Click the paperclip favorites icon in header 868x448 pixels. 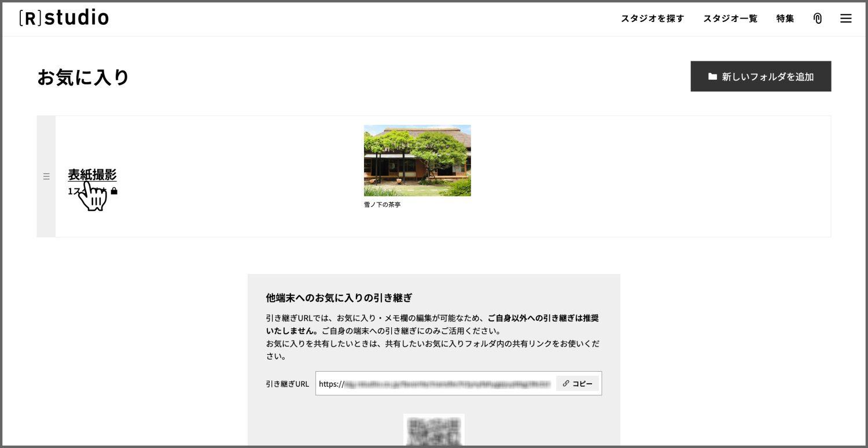[x=817, y=18]
